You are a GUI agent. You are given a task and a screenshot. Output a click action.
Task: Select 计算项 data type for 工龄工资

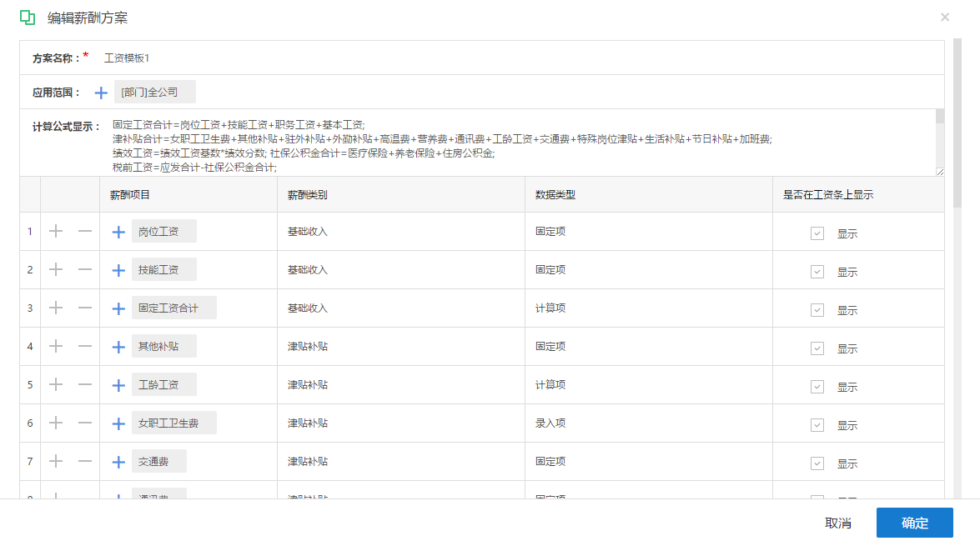click(550, 385)
